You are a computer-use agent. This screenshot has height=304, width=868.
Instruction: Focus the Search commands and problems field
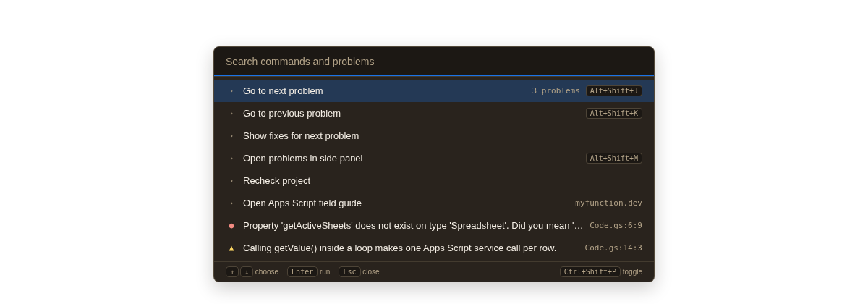(434, 62)
